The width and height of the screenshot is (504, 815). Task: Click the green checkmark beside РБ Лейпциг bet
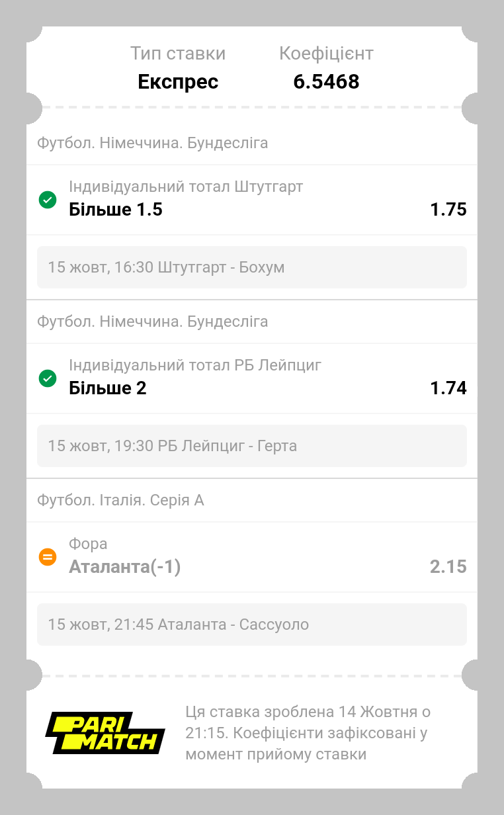[48, 378]
